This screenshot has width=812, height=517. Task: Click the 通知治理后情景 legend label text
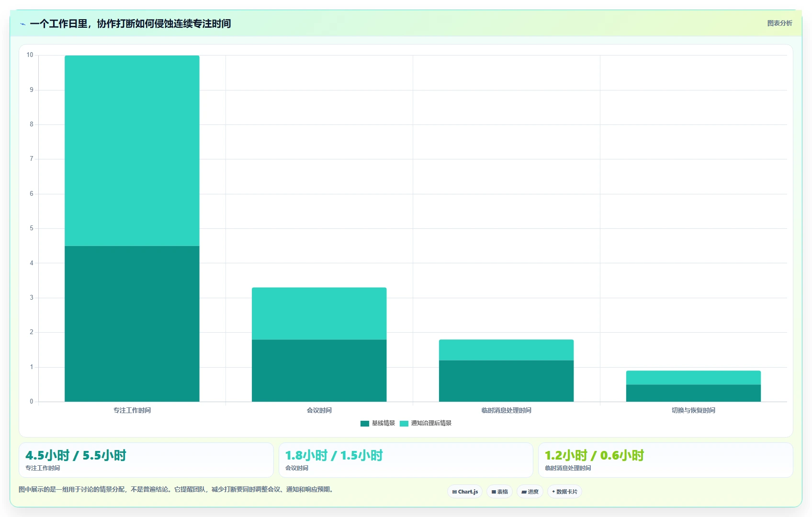[431, 423]
